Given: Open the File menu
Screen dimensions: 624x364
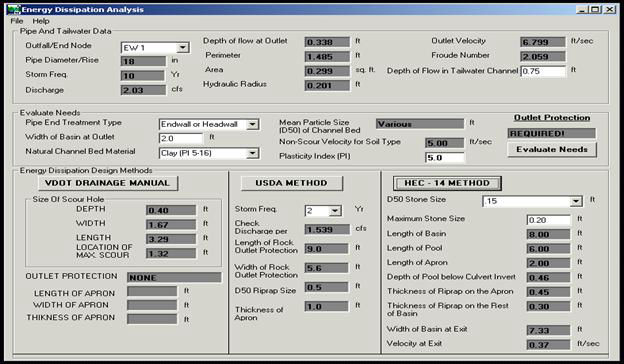Looking at the screenshot, I should point(17,21).
